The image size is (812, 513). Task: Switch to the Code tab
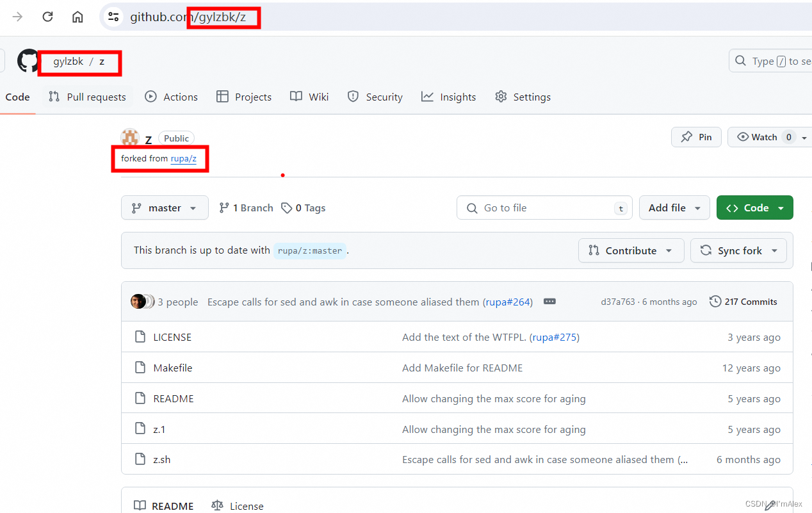click(17, 97)
